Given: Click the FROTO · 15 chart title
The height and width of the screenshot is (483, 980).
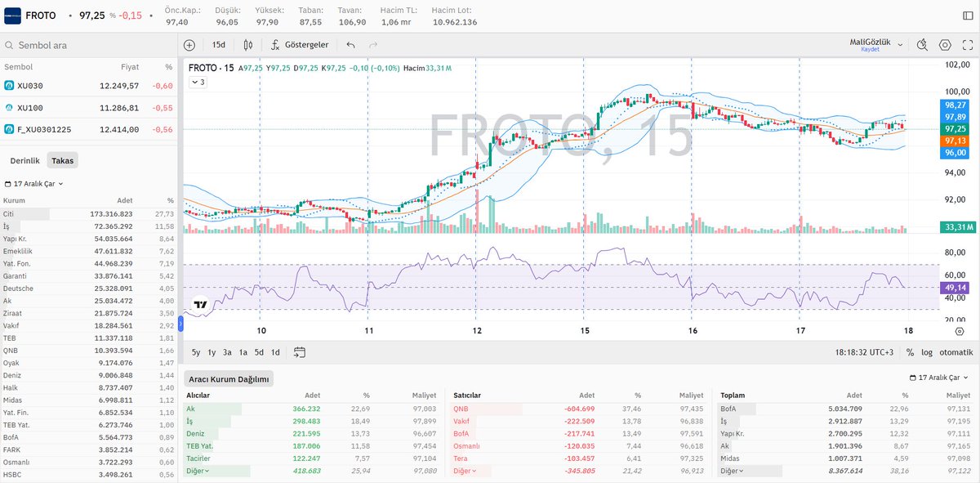Looking at the screenshot, I should tap(212, 68).
